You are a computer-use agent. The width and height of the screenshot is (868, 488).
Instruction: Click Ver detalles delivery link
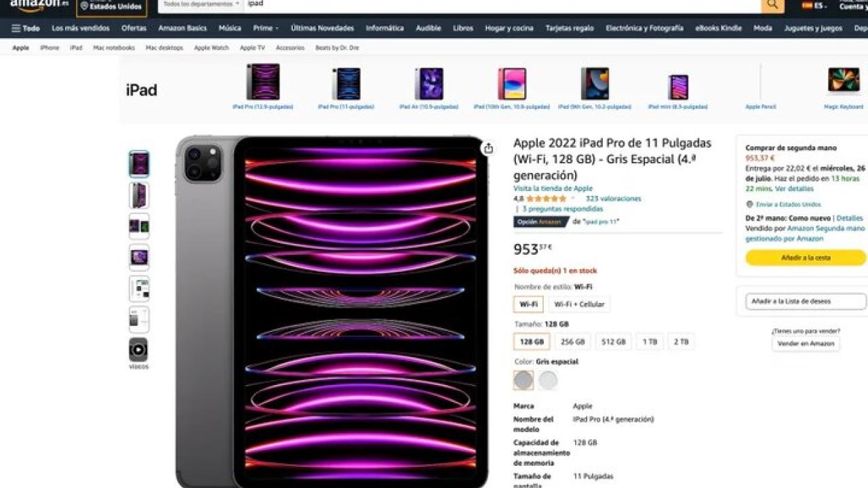click(794, 188)
